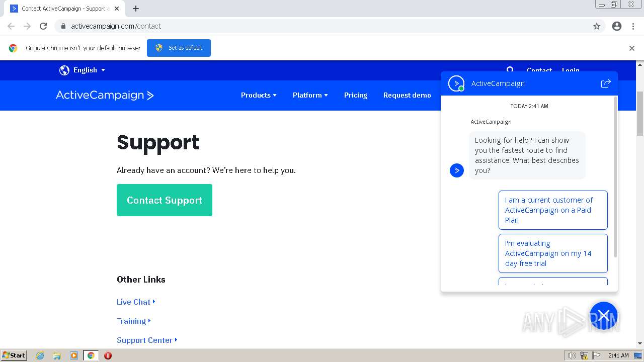The width and height of the screenshot is (644, 362).
Task: Click the Contact link in top bar
Action: (539, 70)
